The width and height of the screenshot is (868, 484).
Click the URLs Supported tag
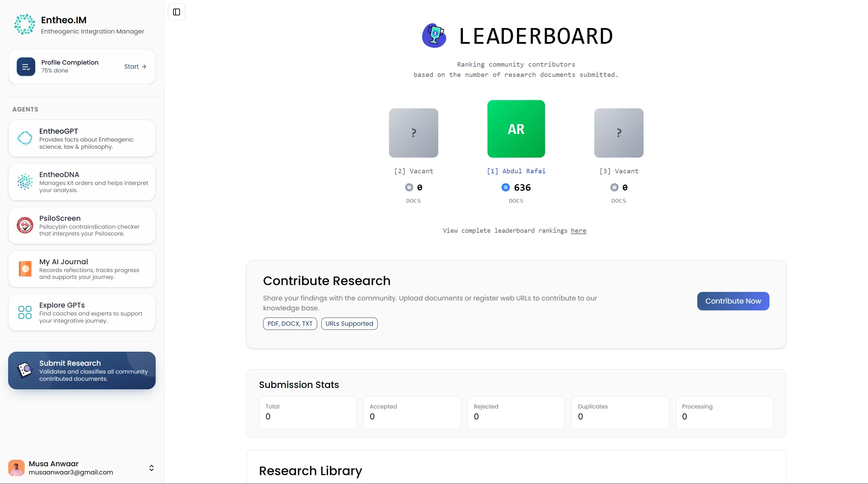coord(349,324)
